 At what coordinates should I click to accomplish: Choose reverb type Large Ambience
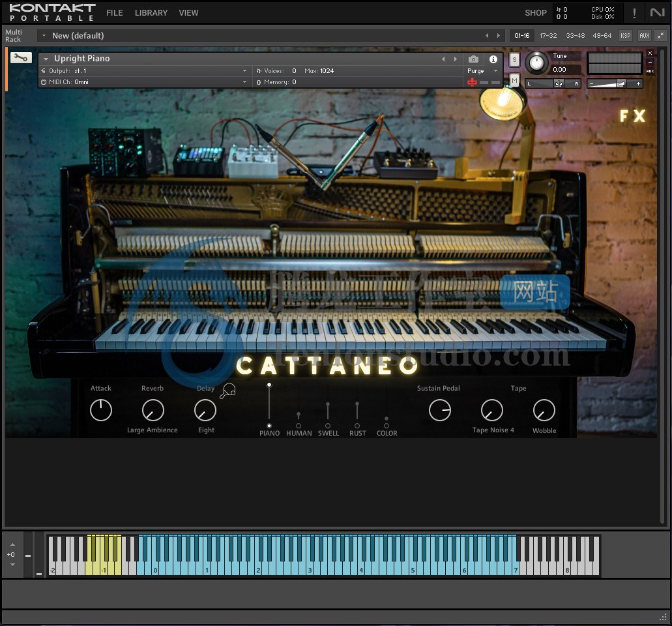[x=152, y=430]
